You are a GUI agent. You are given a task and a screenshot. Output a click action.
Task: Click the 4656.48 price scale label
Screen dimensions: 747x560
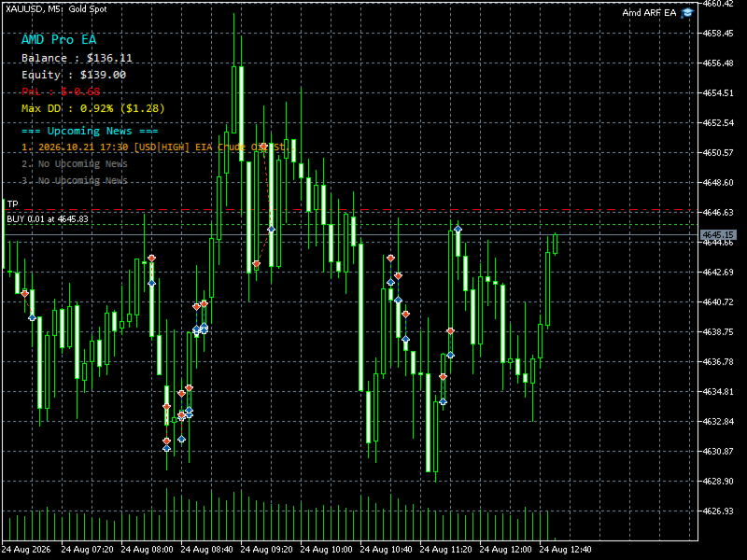718,63
